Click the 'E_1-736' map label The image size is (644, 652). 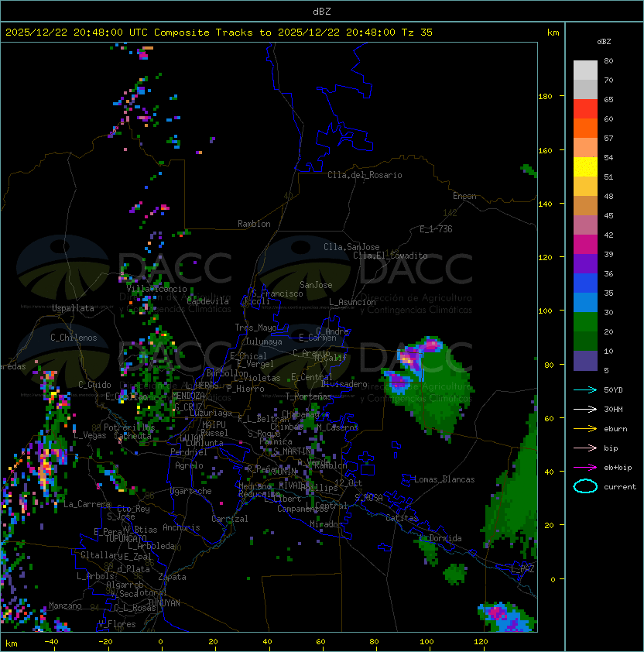pos(436,229)
